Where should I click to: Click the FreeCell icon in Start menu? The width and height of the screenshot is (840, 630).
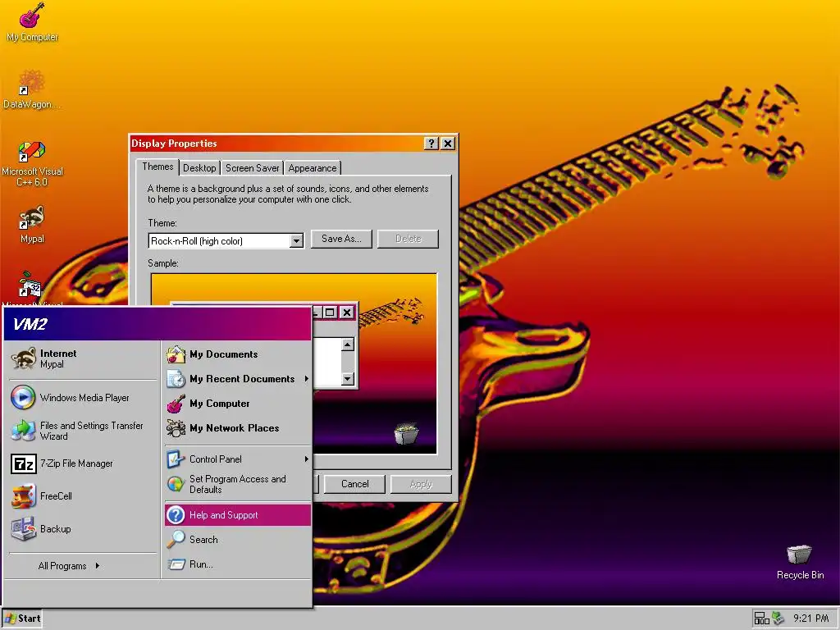point(24,496)
